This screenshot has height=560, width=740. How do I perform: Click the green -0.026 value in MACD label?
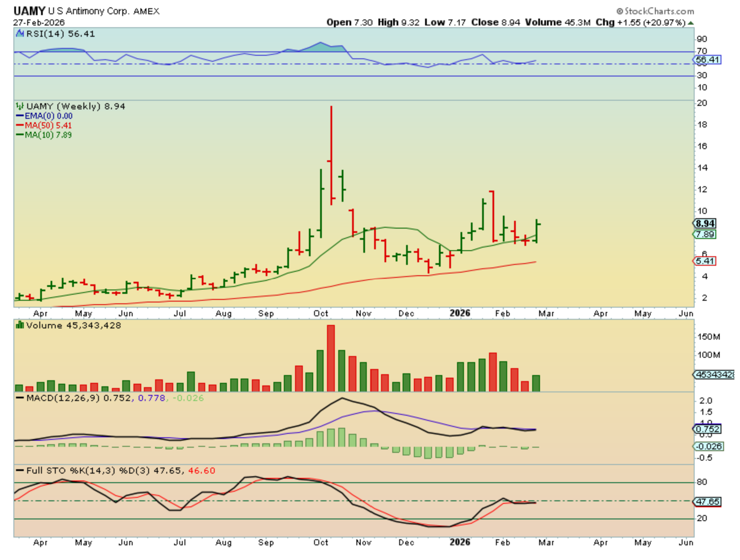188,398
